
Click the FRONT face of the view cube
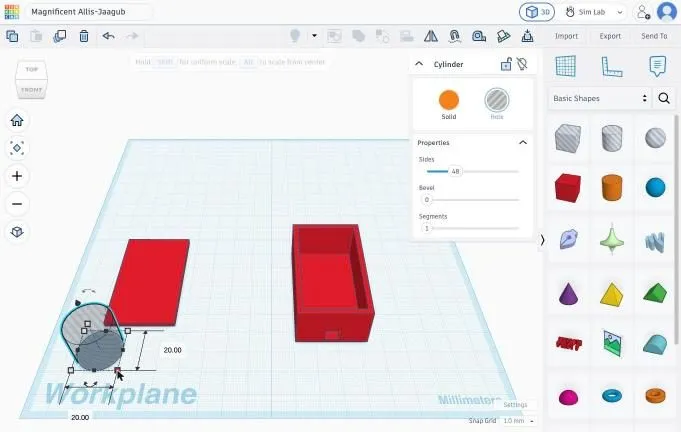pyautogui.click(x=31, y=89)
